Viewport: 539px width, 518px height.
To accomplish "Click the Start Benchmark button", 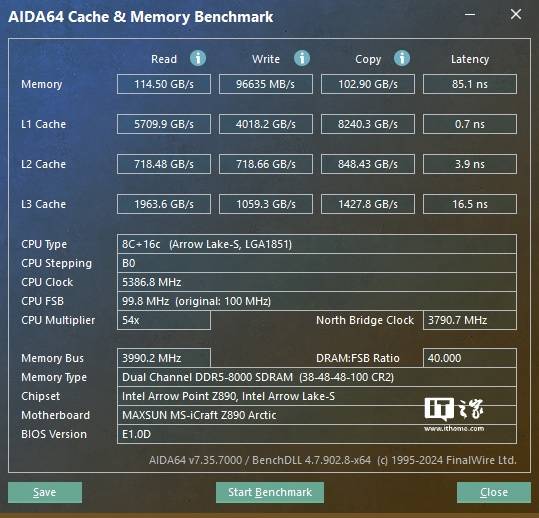I will pyautogui.click(x=270, y=492).
